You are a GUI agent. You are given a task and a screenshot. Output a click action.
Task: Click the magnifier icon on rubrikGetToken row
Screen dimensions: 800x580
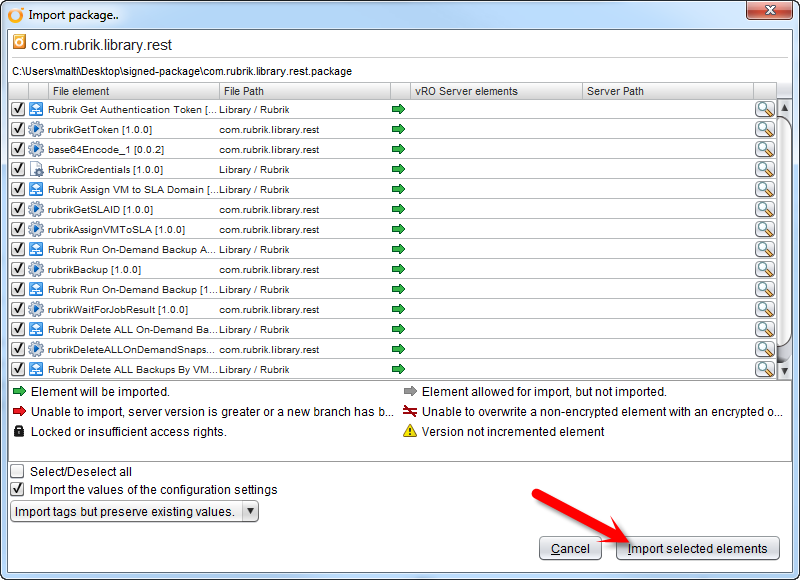click(764, 129)
